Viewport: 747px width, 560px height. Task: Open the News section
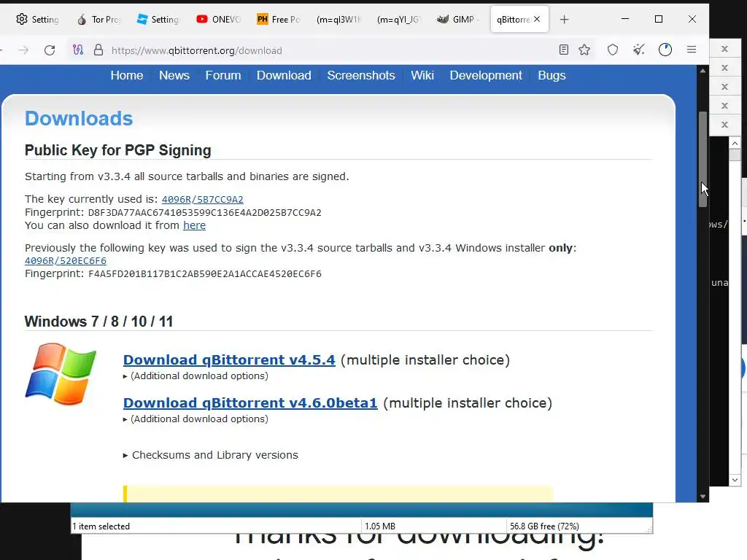[x=174, y=75]
